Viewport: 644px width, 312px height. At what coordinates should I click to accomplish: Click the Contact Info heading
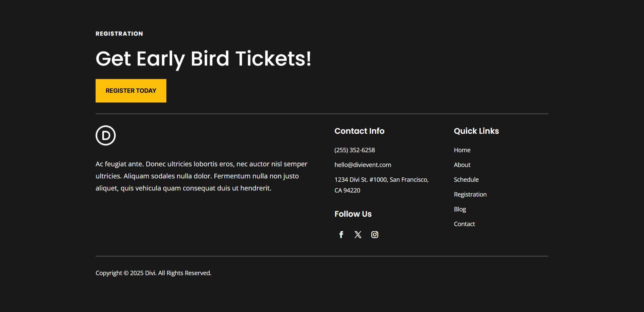coord(359,131)
